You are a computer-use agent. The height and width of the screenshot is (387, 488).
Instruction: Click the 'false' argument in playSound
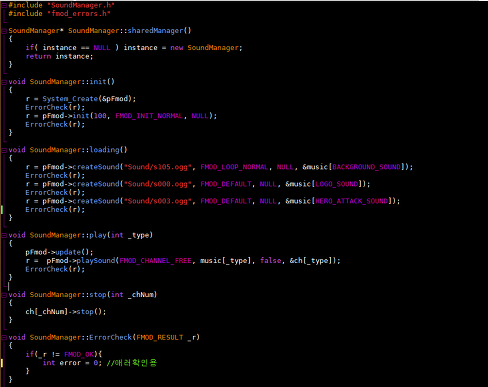pyautogui.click(x=271, y=261)
